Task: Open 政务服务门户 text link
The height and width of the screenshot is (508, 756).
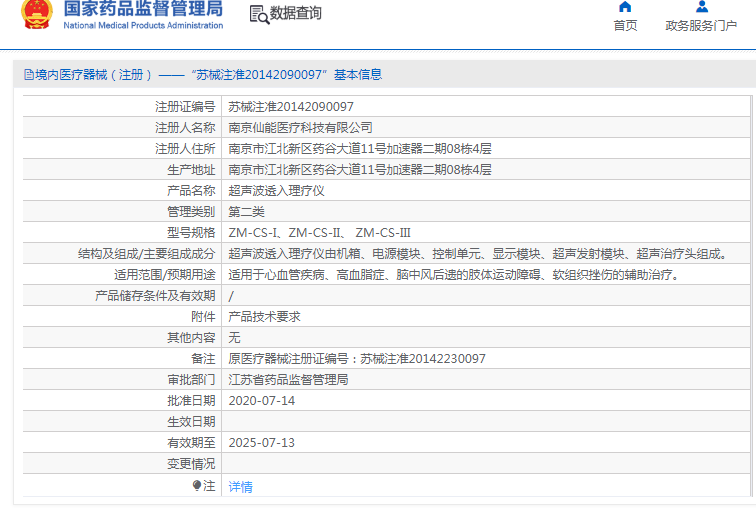Action: [701, 26]
